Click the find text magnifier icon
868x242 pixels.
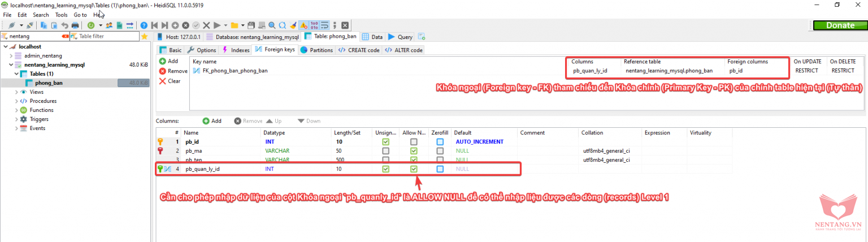[272, 25]
